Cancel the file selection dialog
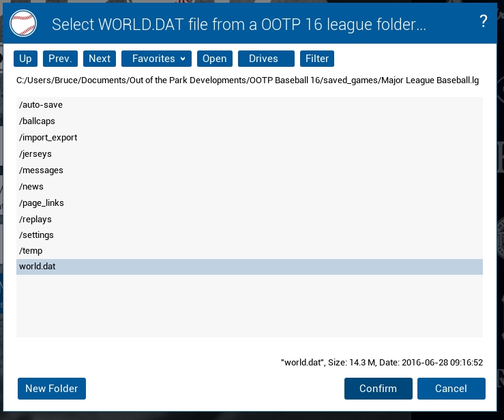 pos(451,389)
